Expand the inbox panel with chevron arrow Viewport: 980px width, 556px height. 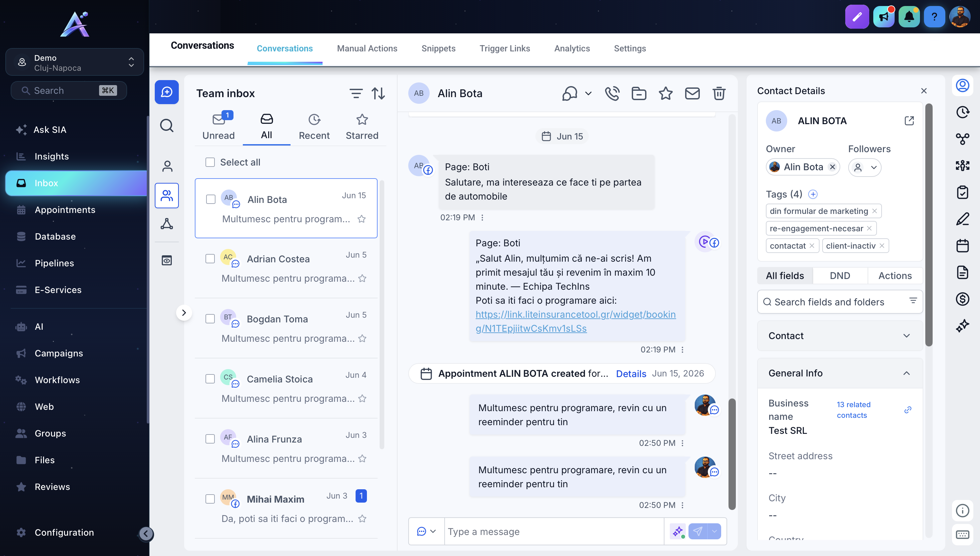click(184, 313)
